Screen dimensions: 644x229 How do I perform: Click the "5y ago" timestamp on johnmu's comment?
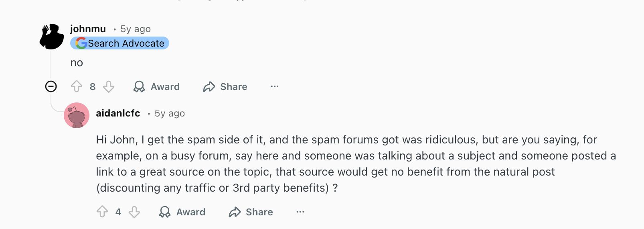(136, 29)
